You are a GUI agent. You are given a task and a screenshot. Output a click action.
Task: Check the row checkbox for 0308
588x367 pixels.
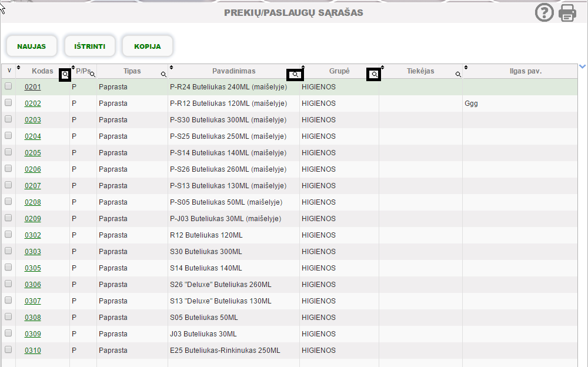click(x=8, y=317)
